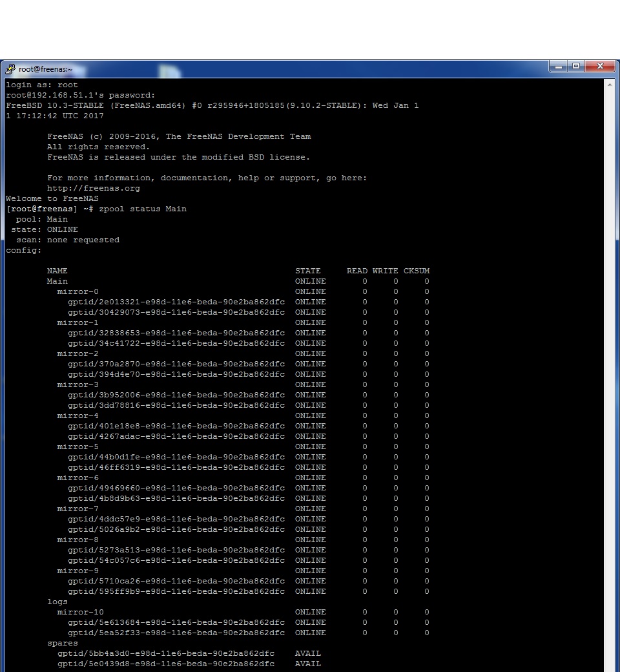The width and height of the screenshot is (620, 672).
Task: Click the 'logs' section label
Action: (x=57, y=602)
